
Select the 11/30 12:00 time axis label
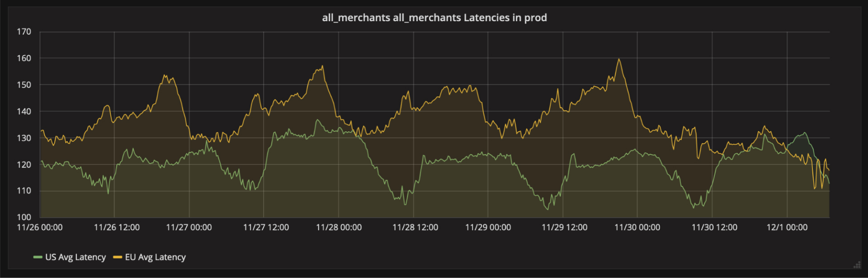click(714, 227)
